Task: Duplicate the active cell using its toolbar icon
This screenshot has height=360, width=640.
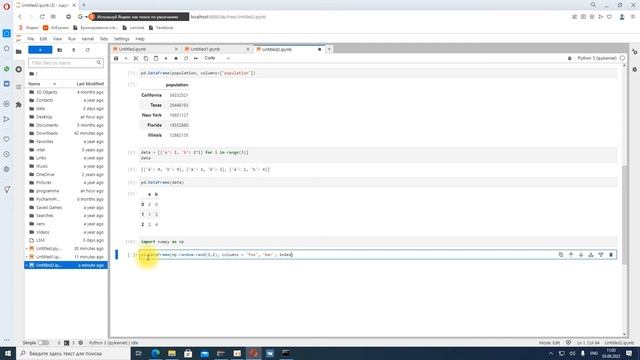Action: (561, 255)
